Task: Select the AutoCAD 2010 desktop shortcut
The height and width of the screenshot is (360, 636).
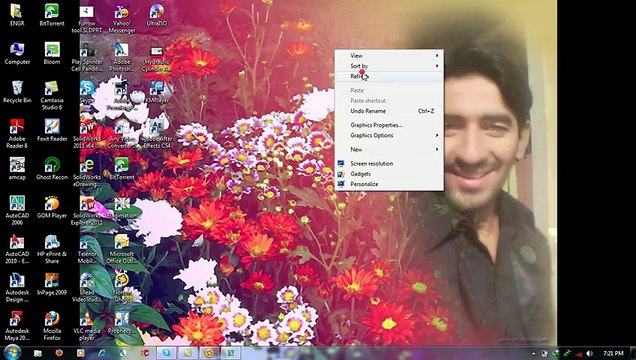Action: tap(17, 249)
